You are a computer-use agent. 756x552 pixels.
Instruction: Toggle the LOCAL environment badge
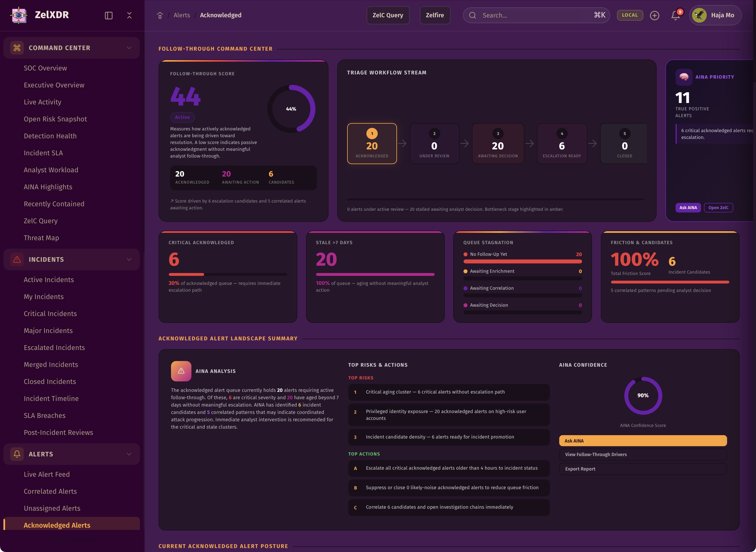pos(630,15)
